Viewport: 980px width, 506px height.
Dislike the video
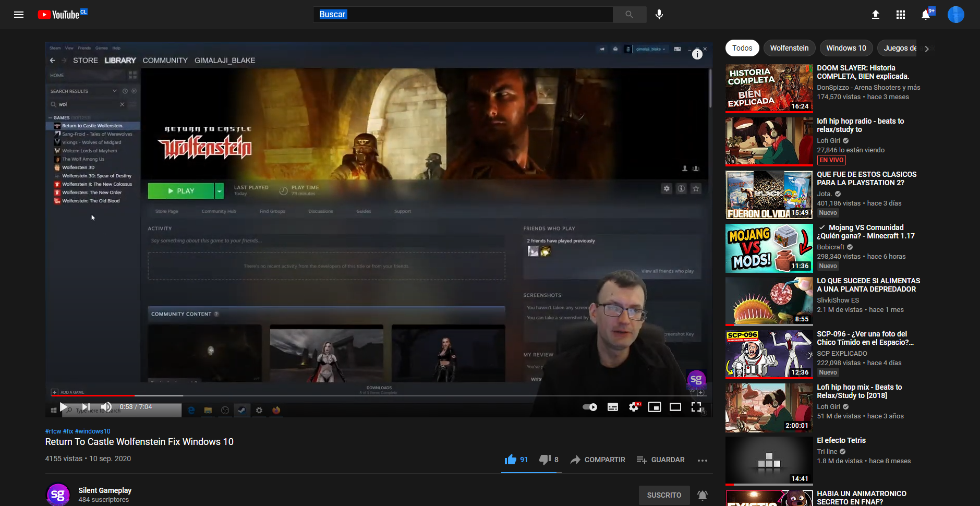(549, 460)
